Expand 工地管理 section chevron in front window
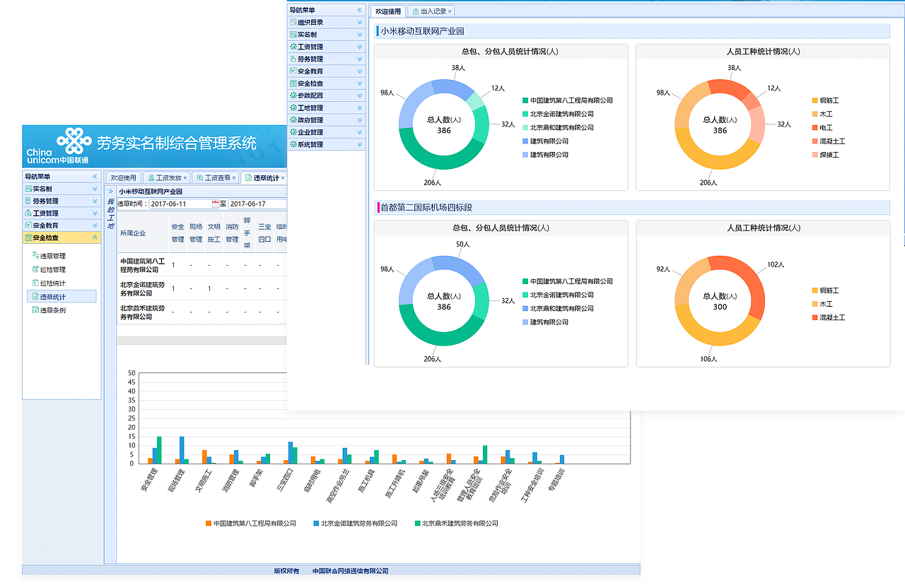The image size is (905, 588). click(x=360, y=107)
